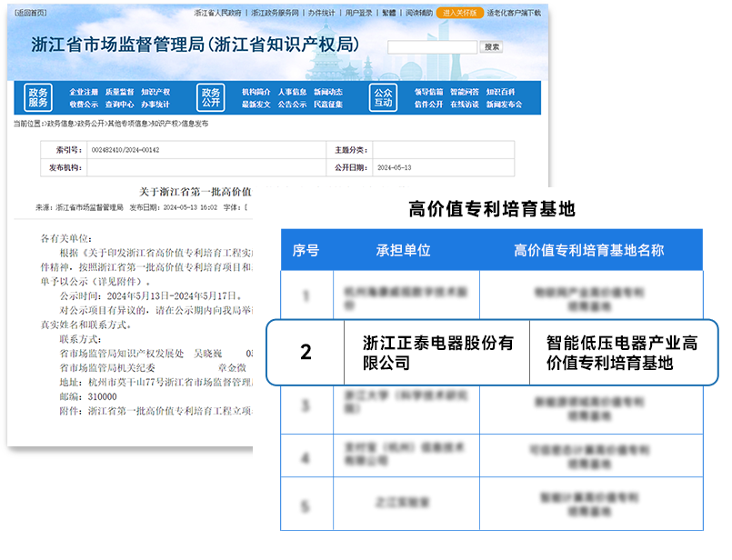Open the 浙江省人民政府 link
Screen dimensions: 732x560
[x=217, y=13]
